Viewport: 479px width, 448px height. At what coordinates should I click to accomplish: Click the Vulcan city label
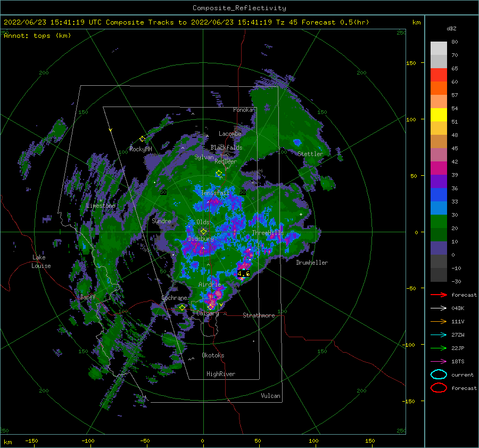(270, 396)
